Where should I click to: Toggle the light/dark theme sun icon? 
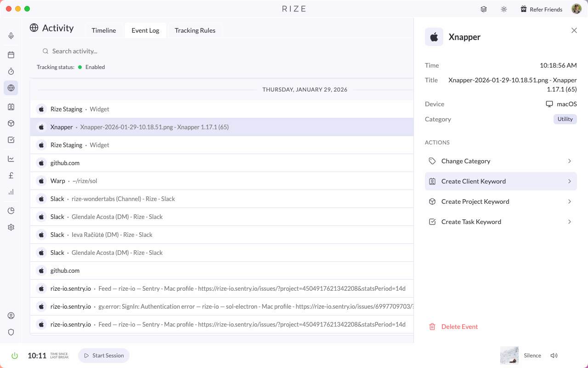504,9
